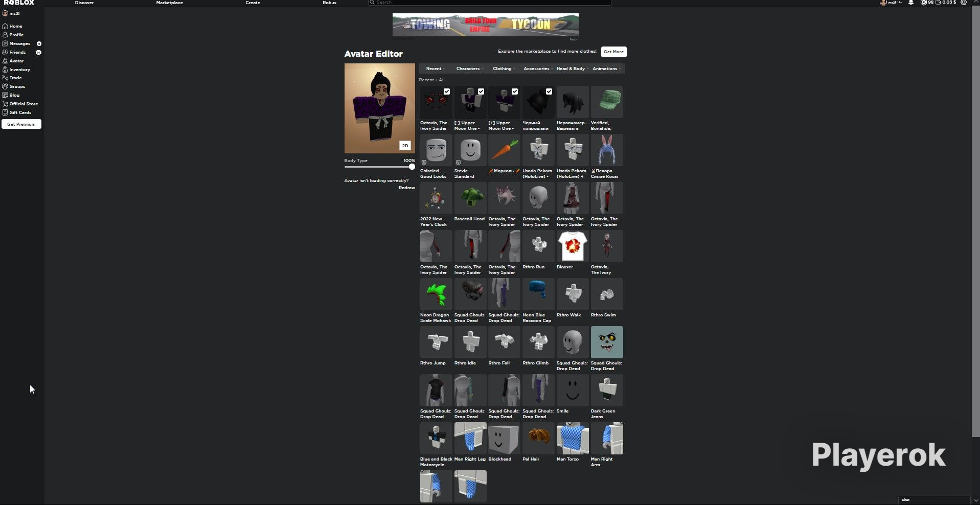Image resolution: width=980 pixels, height=505 pixels.
Task: Expand the Head & Body dropdown tab
Action: tap(572, 68)
